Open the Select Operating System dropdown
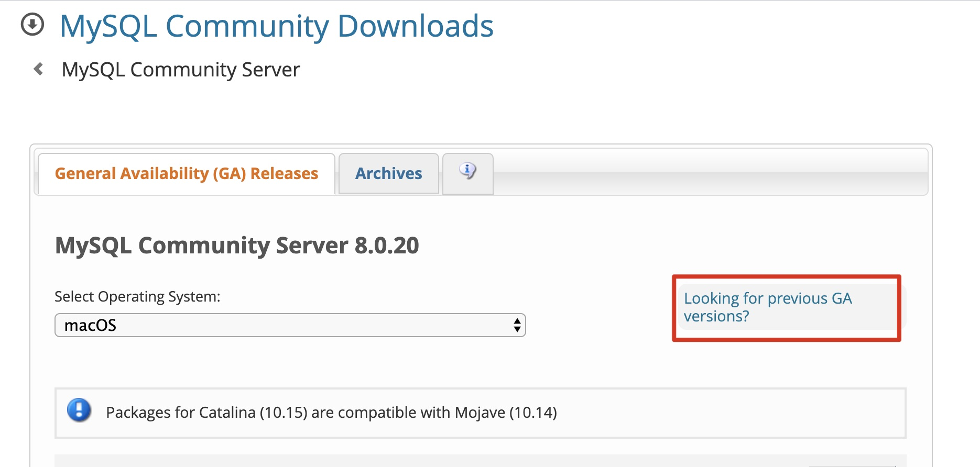 coord(290,325)
